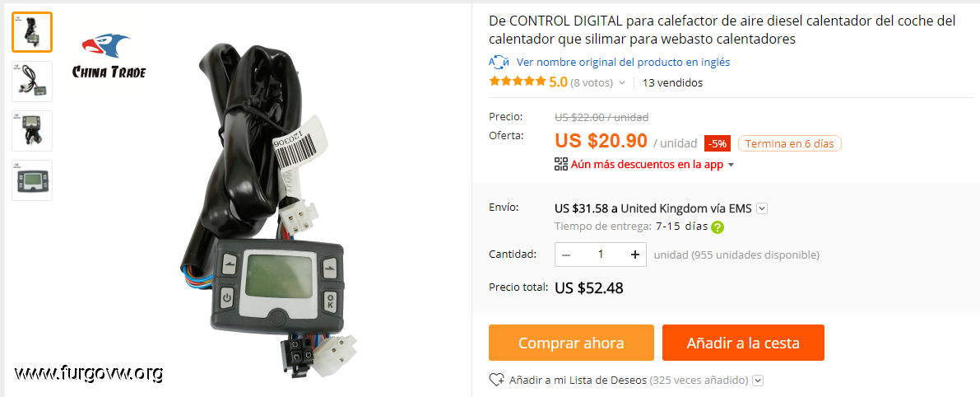Click the China Trade eagle logo
The image size is (980, 397).
(109, 56)
